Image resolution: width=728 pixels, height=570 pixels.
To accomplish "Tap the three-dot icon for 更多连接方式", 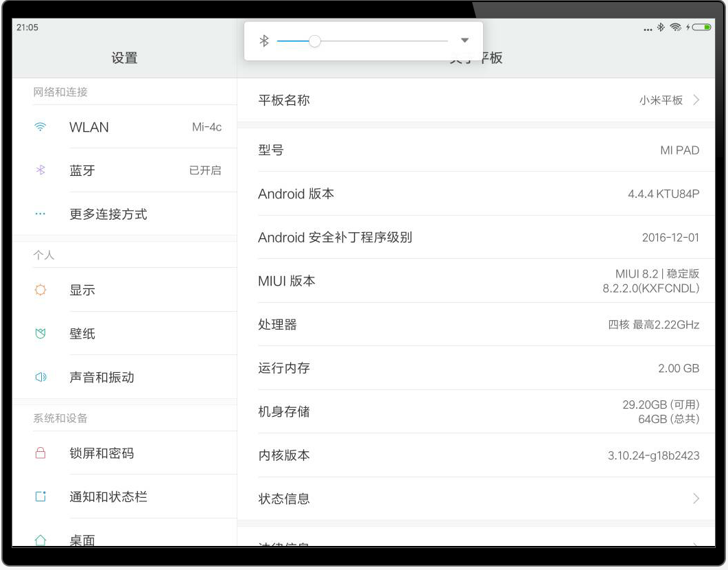I will [40, 214].
